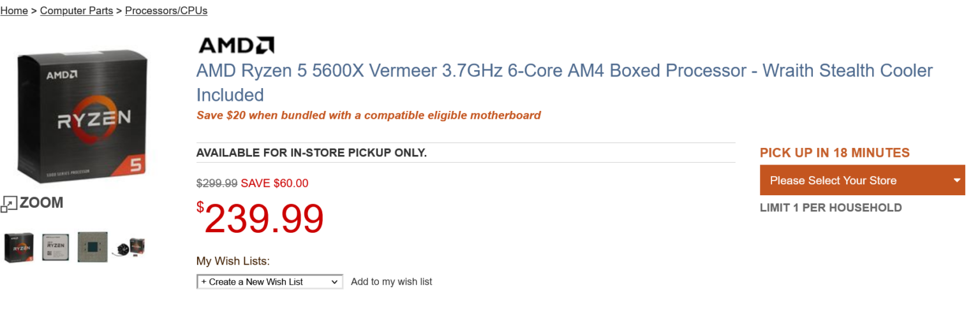Screen dimensions: 980x310
Task: Click the ZOOM expand icon under product image
Action: 9,203
